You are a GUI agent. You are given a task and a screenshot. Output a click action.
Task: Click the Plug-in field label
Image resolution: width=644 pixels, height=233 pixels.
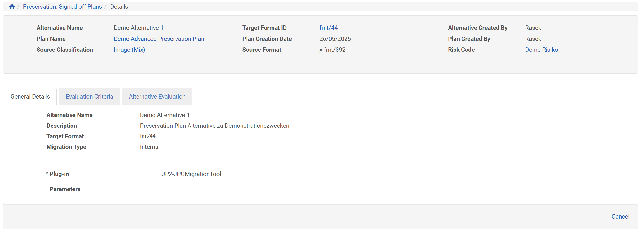[59, 174]
